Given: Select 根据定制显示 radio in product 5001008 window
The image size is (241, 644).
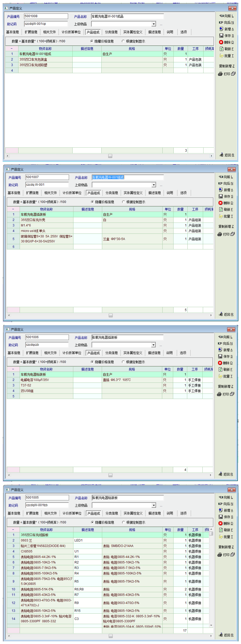Looking at the screenshot, I should [123, 41].
